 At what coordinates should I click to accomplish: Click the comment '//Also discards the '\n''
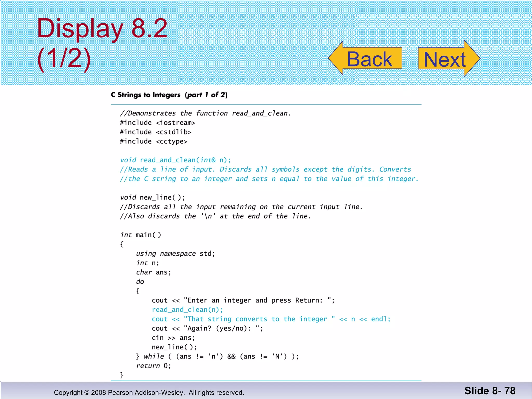pyautogui.click(x=215, y=216)
